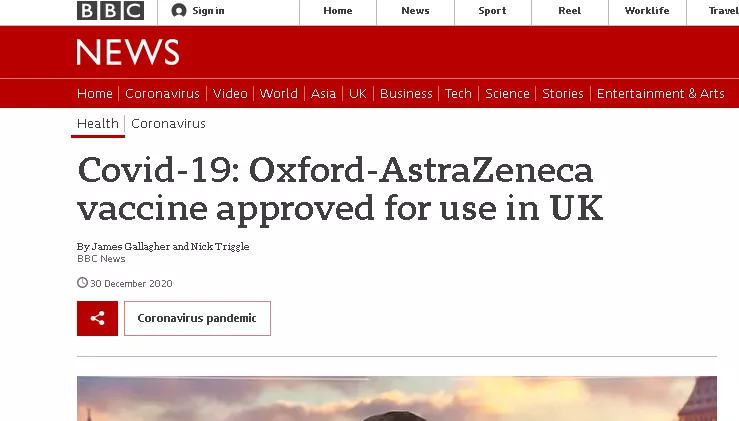Open the Coronavirus link in red navbar
This screenshot has height=421, width=739.
point(162,93)
